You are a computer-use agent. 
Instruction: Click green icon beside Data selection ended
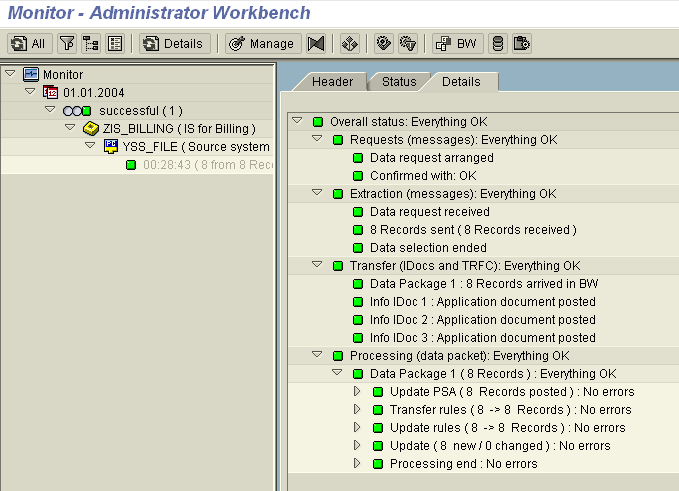[358, 248]
